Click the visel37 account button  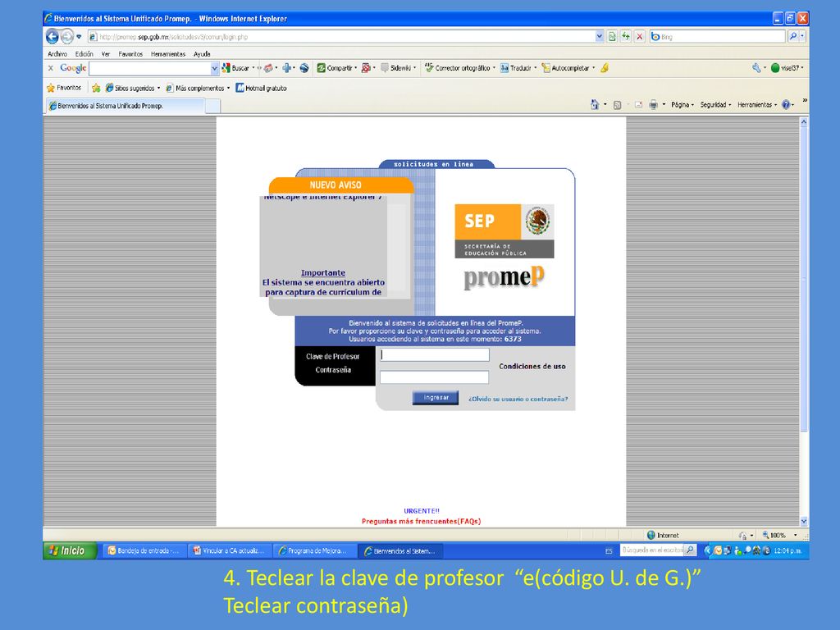coord(785,68)
